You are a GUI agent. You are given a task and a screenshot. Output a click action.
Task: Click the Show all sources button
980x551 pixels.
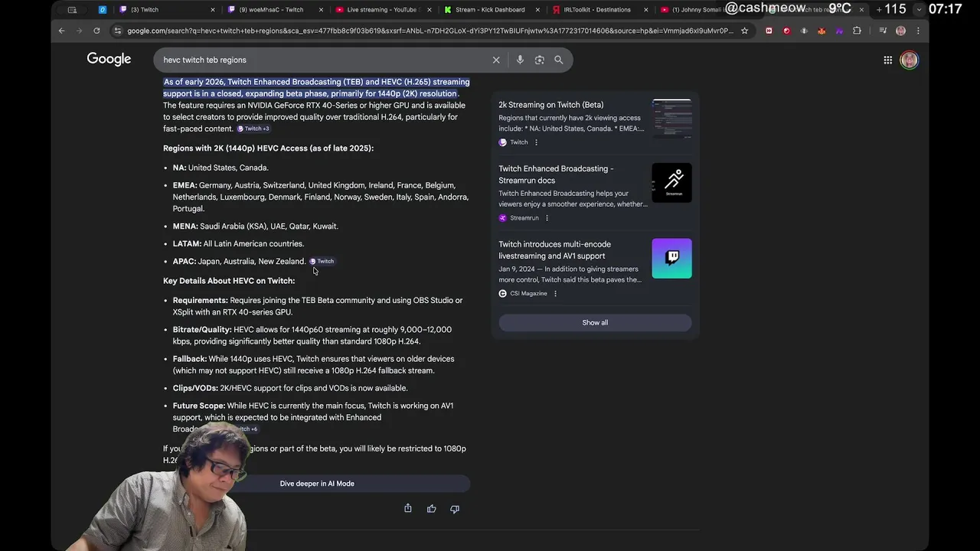click(595, 323)
